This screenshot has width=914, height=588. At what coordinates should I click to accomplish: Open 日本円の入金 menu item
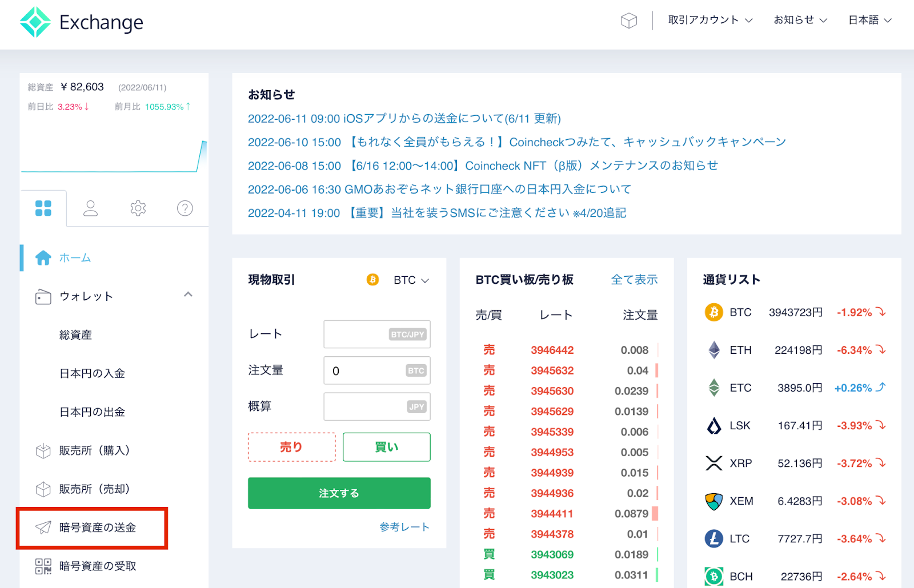(92, 373)
